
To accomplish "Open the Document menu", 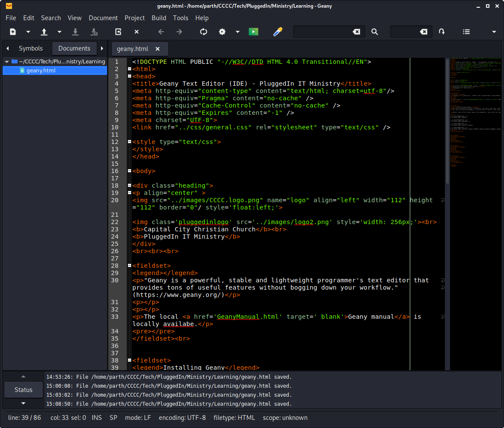I will [103, 18].
